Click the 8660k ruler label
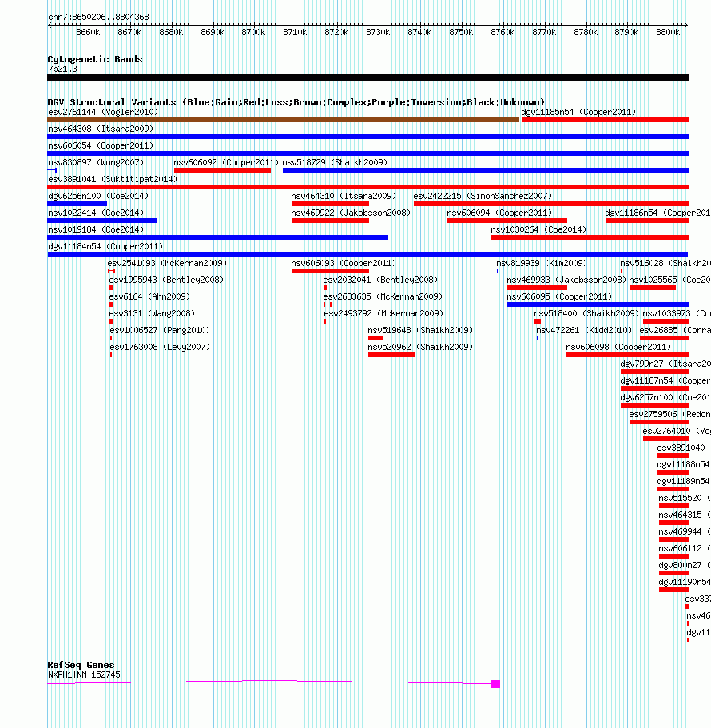 88,32
